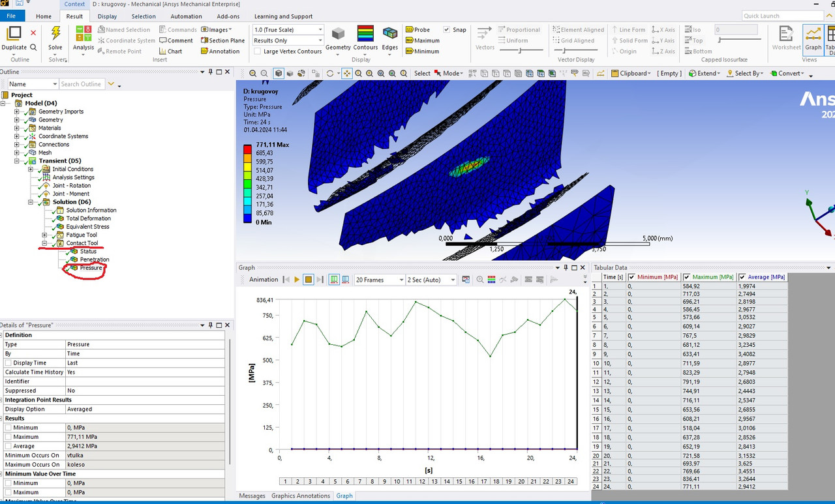Add an Annotation to the result
835x504 pixels.
220,51
